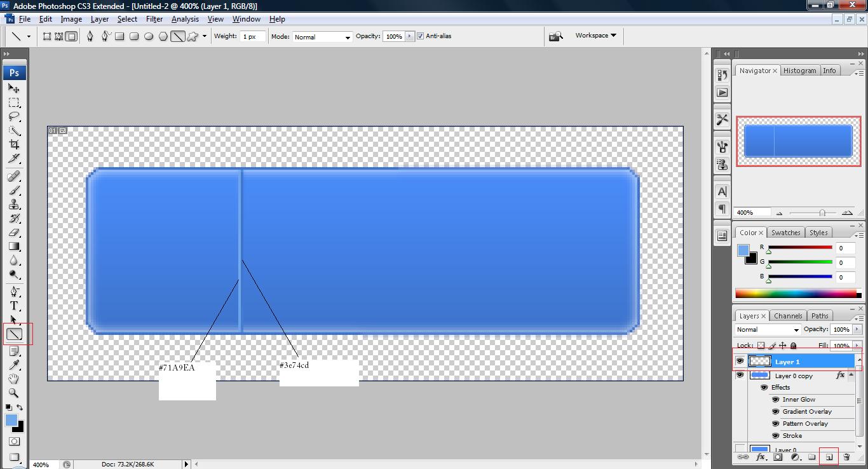Toggle the Anti-alias checkbox
The height and width of the screenshot is (469, 868).
pyautogui.click(x=420, y=36)
